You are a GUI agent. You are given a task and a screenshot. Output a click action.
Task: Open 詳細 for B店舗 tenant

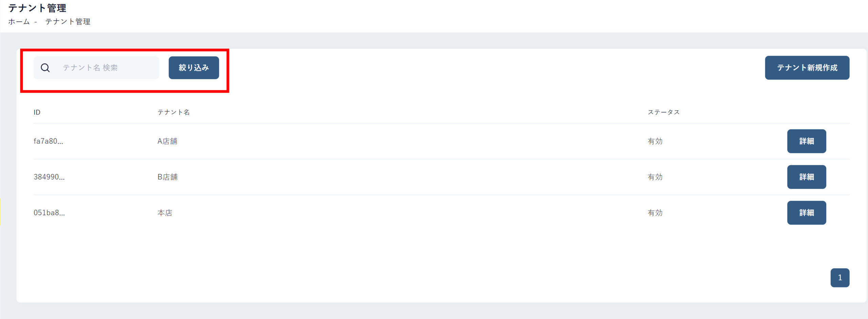point(807,177)
